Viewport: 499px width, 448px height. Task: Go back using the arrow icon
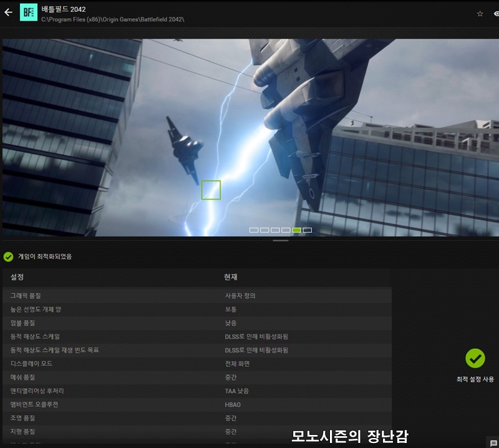8,12
